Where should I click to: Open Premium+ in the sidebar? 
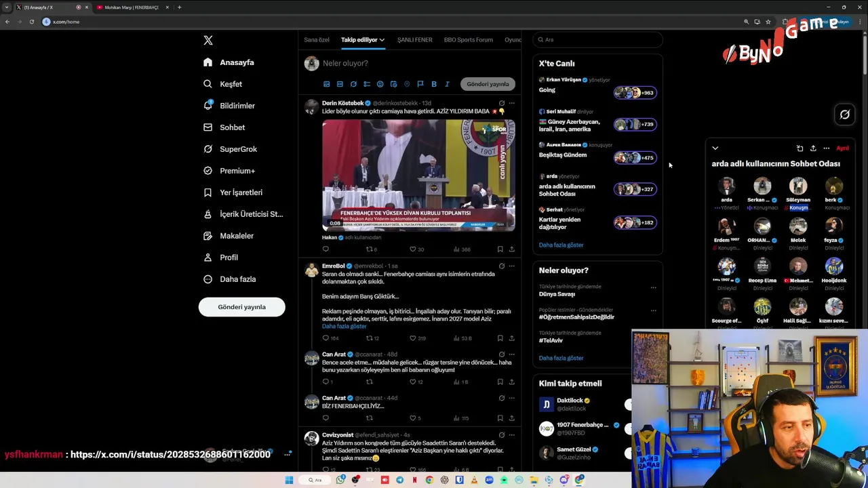(x=229, y=171)
